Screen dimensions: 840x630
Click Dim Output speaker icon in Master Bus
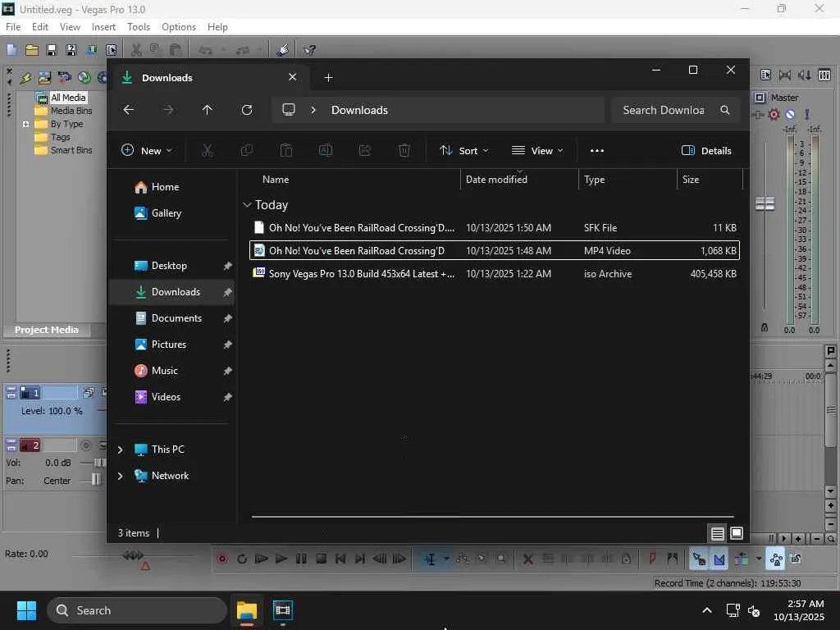click(x=805, y=75)
